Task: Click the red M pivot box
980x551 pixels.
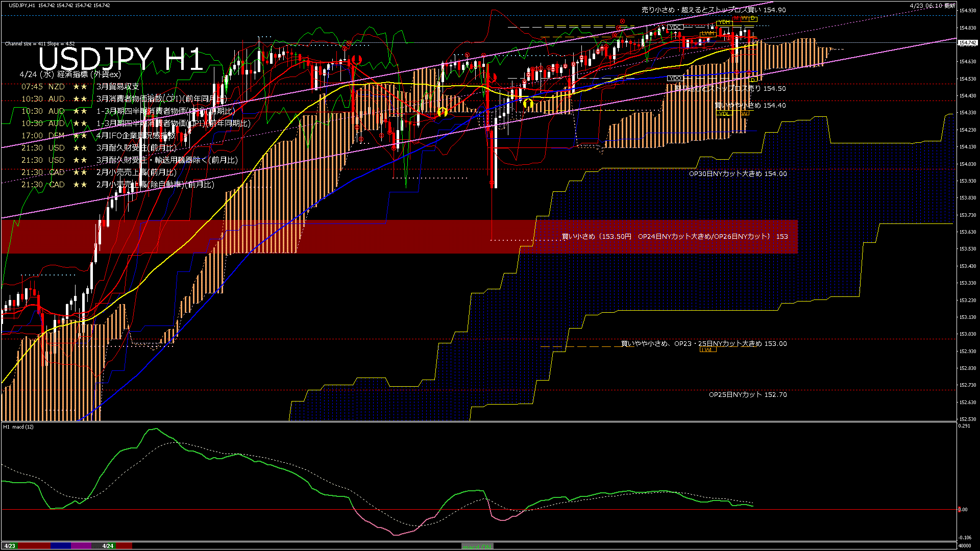Action: 736,18
